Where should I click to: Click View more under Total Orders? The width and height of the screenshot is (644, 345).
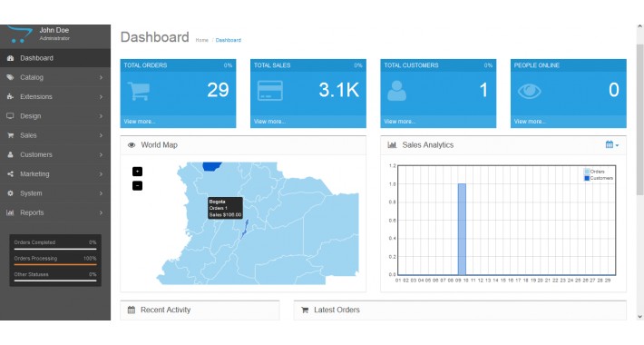tap(140, 122)
